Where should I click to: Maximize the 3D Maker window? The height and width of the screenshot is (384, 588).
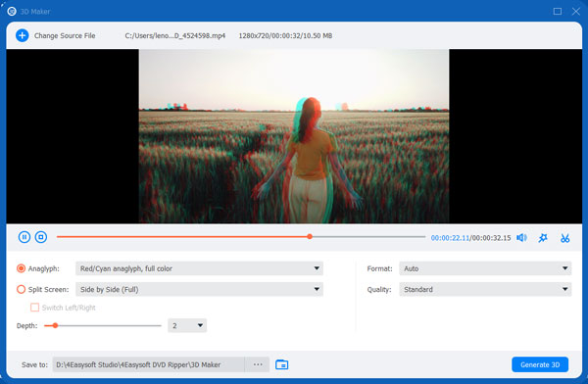(558, 11)
